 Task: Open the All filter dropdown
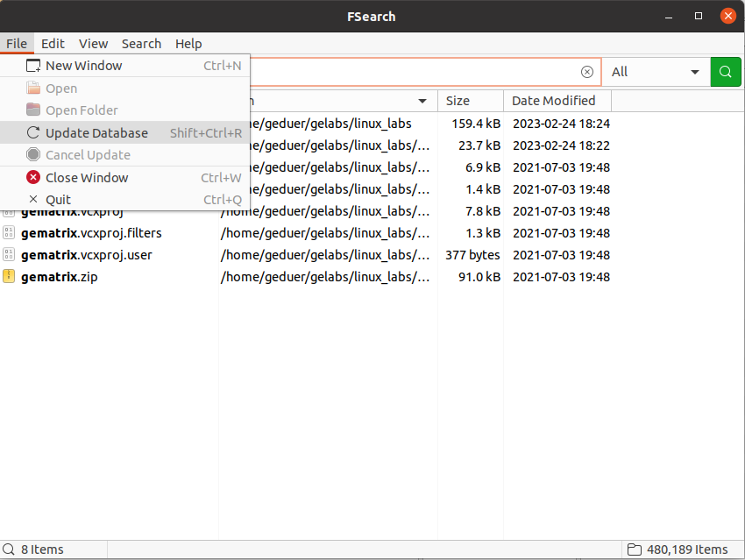[656, 72]
